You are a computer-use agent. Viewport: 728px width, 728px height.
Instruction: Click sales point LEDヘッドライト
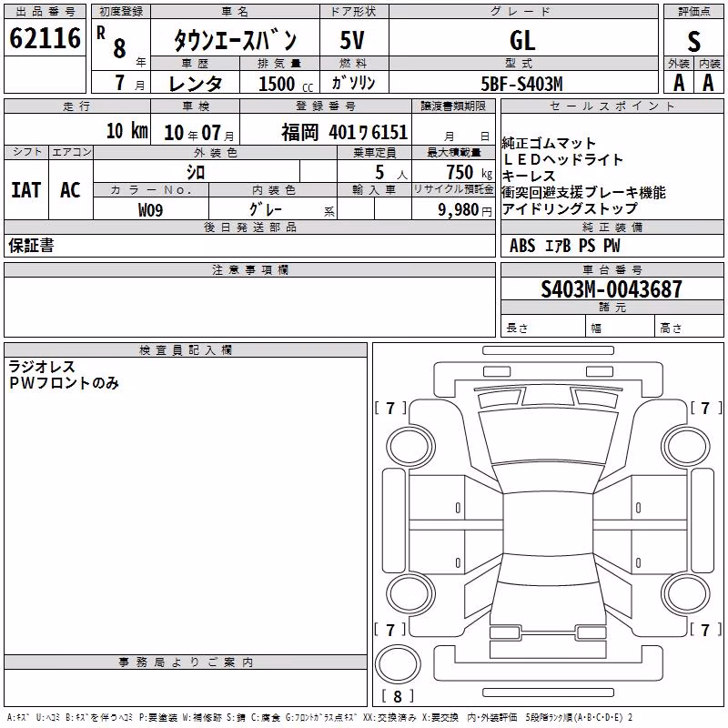[562, 160]
